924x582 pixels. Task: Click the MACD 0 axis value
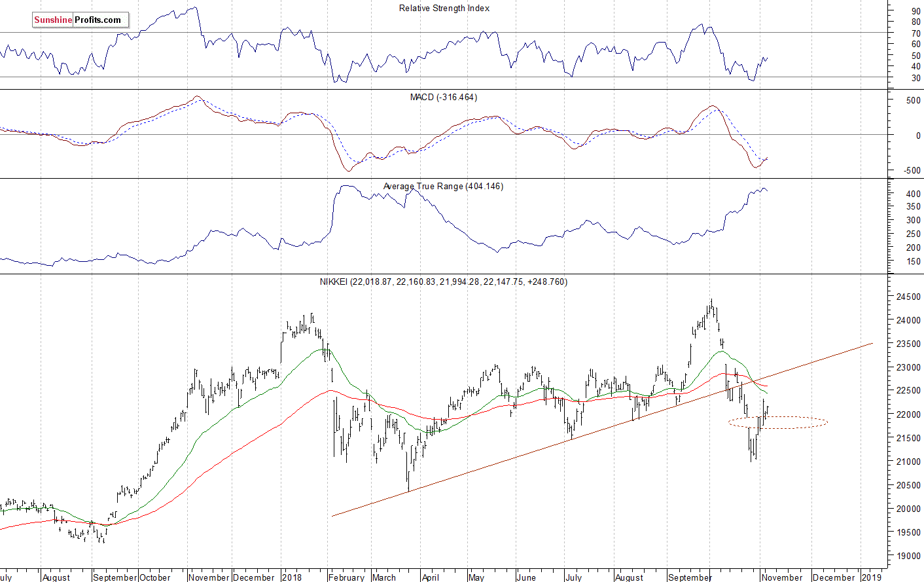(917, 136)
